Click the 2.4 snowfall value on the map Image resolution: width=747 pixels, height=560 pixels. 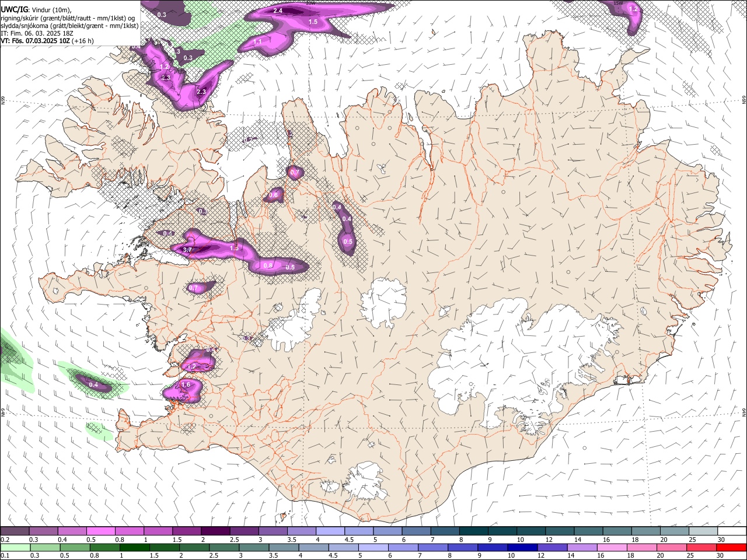278,11
